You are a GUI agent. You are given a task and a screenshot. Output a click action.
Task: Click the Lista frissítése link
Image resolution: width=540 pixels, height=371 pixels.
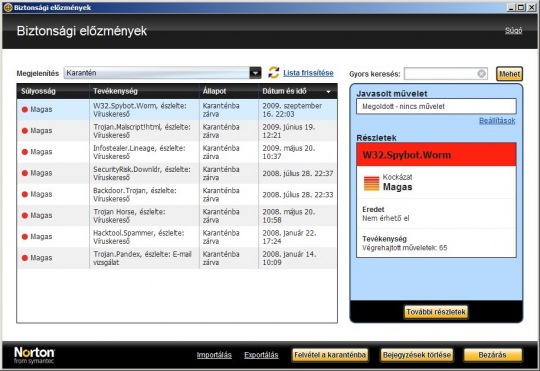click(308, 73)
